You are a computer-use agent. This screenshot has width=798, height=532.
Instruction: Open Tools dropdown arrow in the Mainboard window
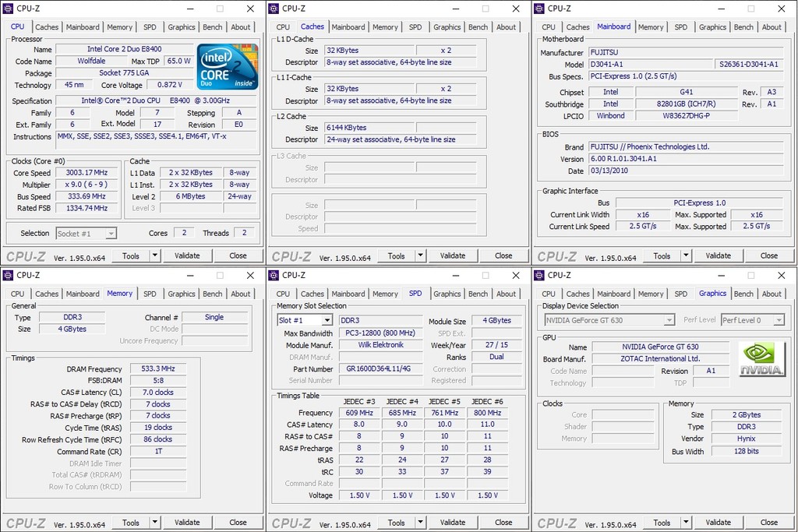click(x=686, y=255)
